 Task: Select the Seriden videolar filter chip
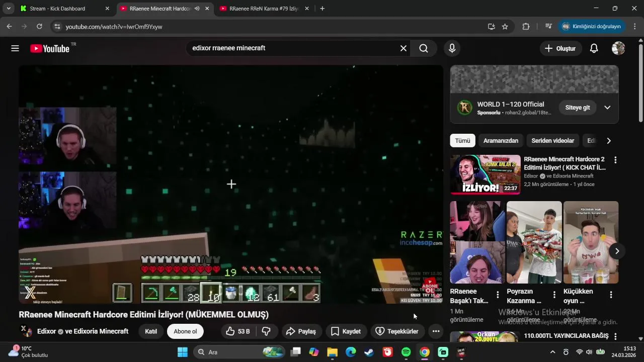(552, 141)
